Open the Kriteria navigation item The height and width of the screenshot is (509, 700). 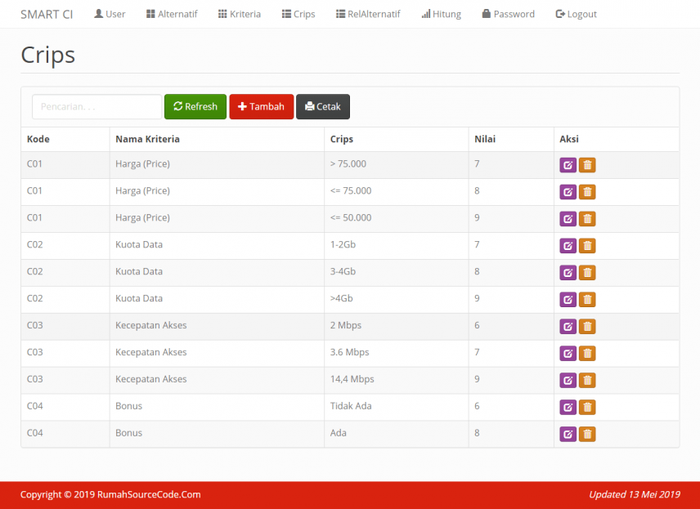[240, 14]
